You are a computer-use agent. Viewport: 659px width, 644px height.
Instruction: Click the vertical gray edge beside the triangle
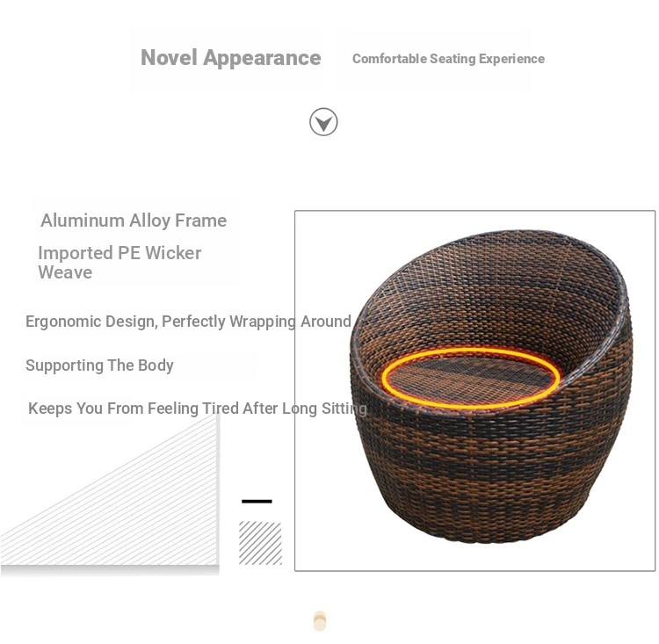218,489
